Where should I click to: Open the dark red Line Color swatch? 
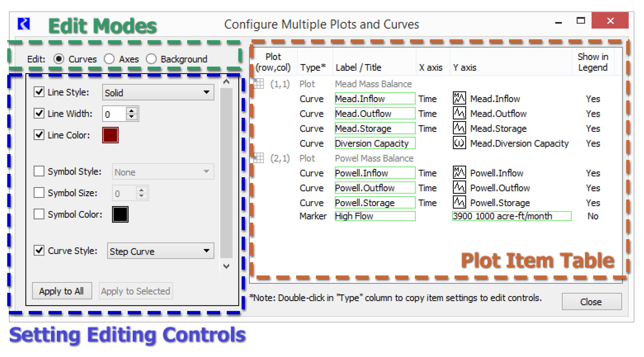coord(110,135)
